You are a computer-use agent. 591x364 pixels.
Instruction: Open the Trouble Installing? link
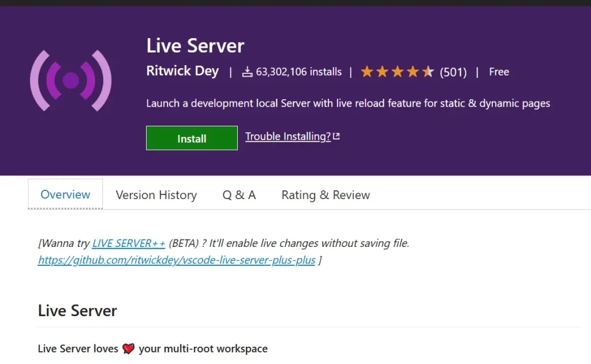pyautogui.click(x=288, y=136)
